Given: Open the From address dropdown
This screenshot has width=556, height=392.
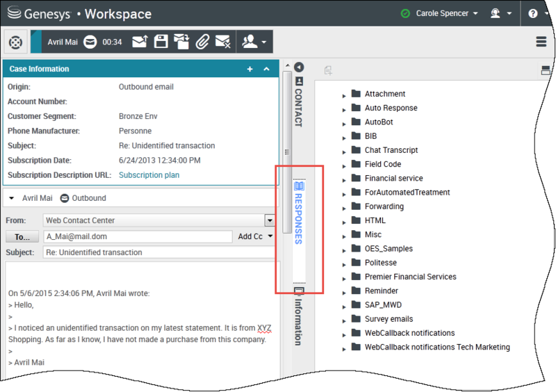Looking at the screenshot, I should coord(270,220).
